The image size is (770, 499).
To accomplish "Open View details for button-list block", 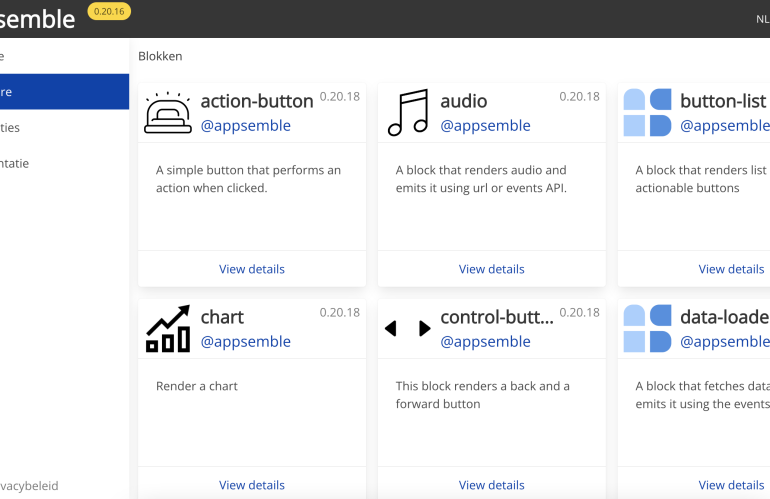I will (x=731, y=269).
